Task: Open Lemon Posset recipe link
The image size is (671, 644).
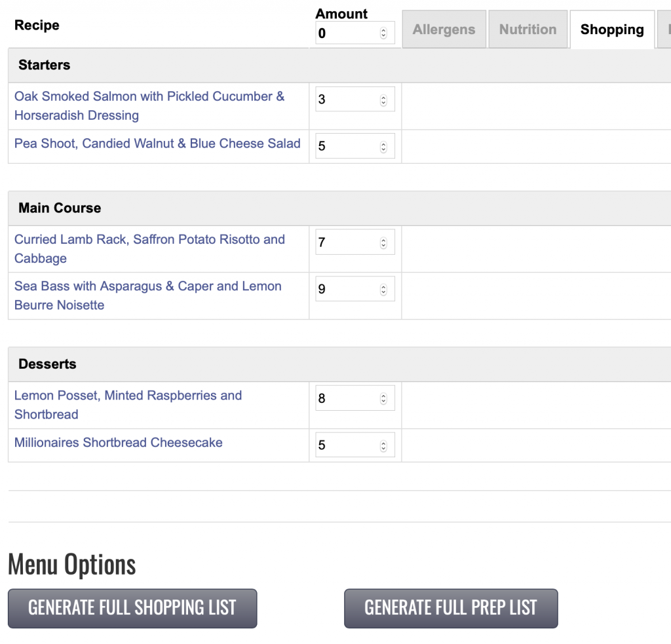Action: coord(128,405)
